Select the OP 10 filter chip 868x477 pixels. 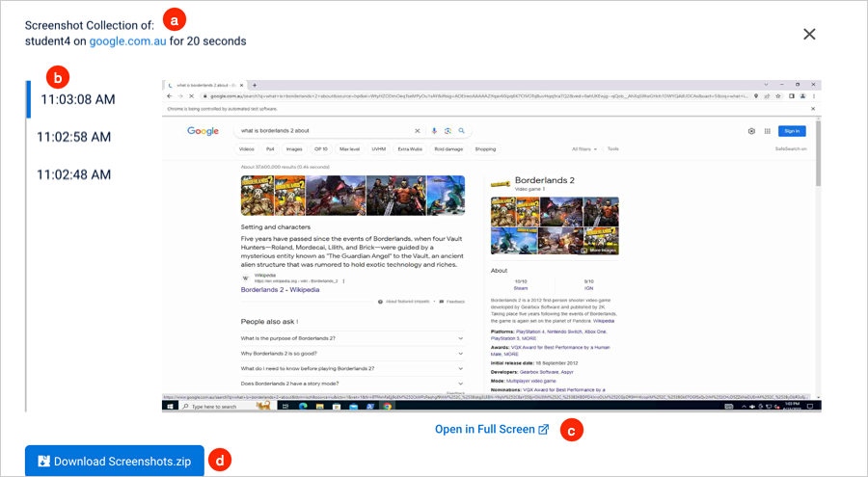pos(321,148)
